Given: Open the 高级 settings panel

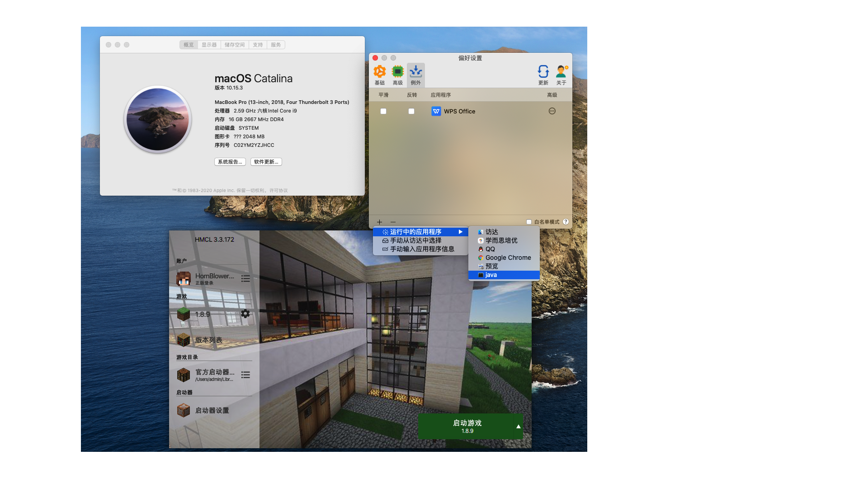Looking at the screenshot, I should pyautogui.click(x=397, y=75).
